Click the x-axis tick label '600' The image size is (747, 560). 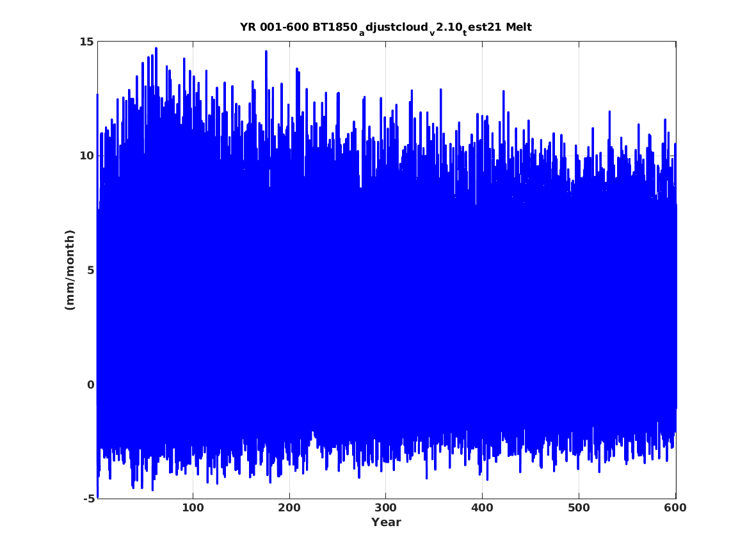pos(675,508)
